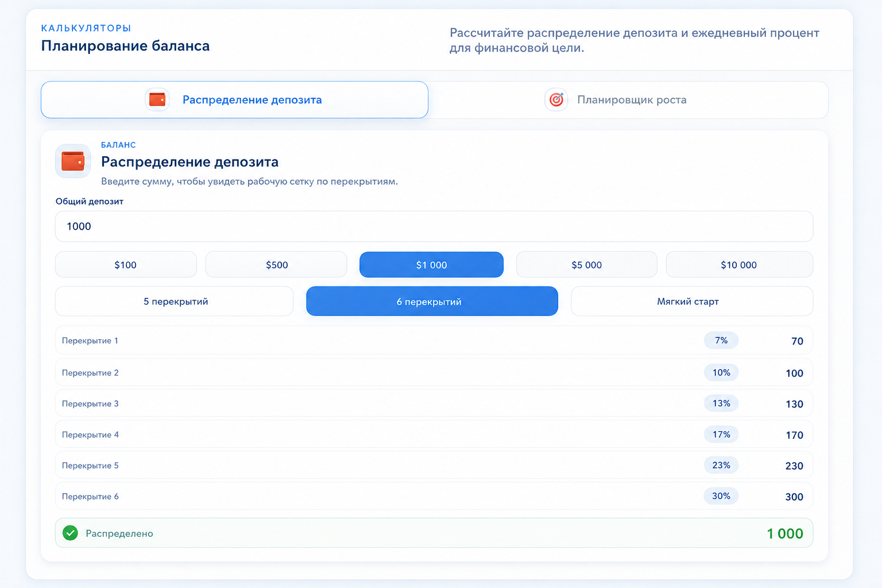Click the Планирование баланса page title
Viewport: 882px width, 588px height.
click(x=125, y=46)
